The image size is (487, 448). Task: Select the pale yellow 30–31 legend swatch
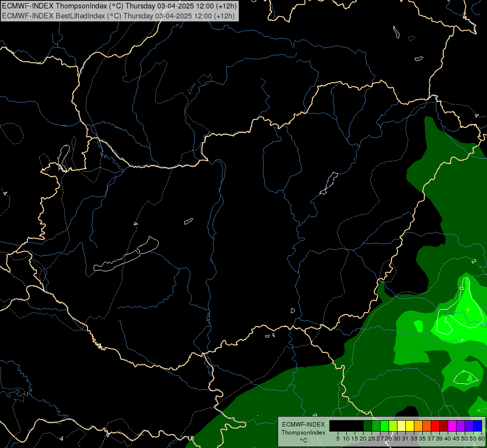401,426
